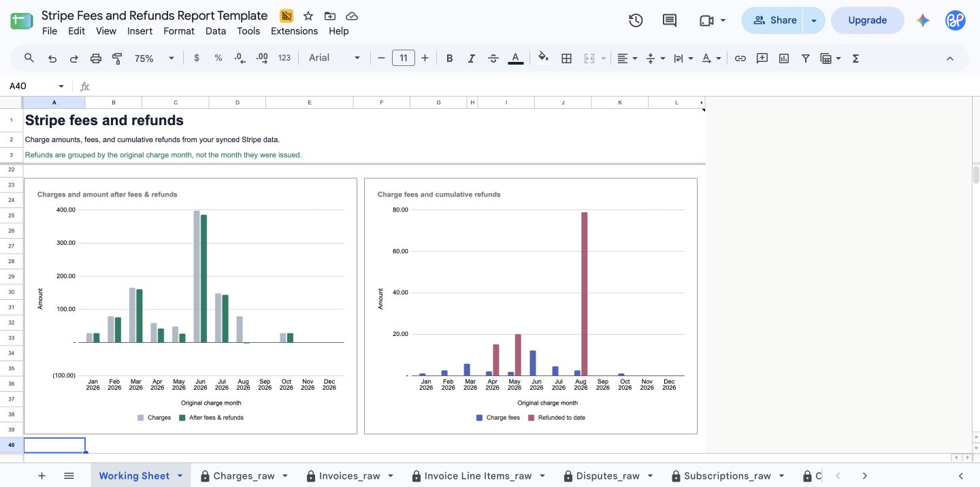Print the spreadsheet
The image size is (980, 487).
96,58
